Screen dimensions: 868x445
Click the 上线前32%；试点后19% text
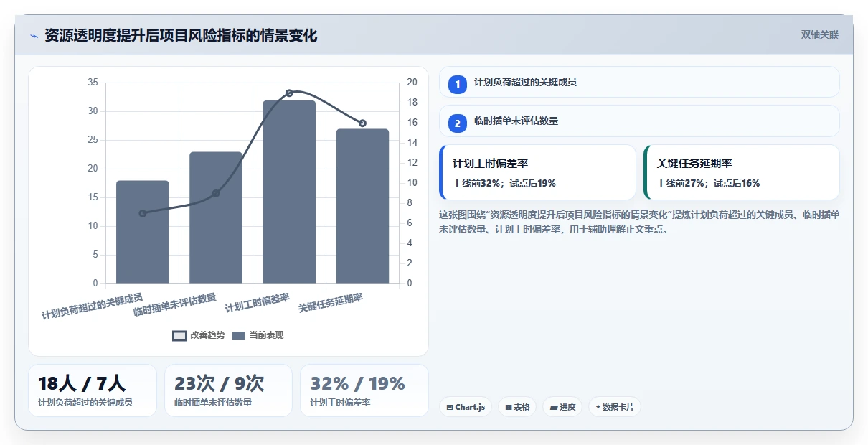(x=504, y=183)
